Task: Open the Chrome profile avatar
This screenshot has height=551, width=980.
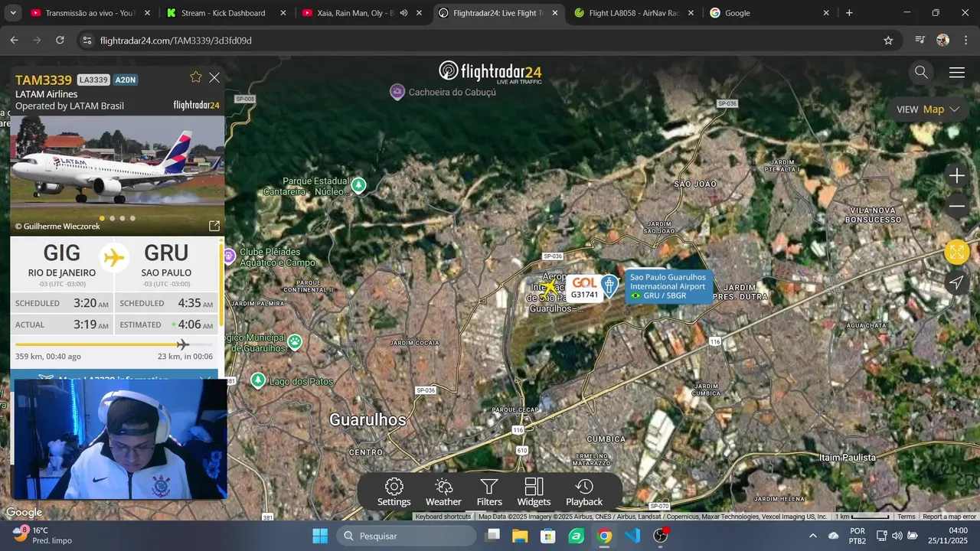Action: (943, 40)
